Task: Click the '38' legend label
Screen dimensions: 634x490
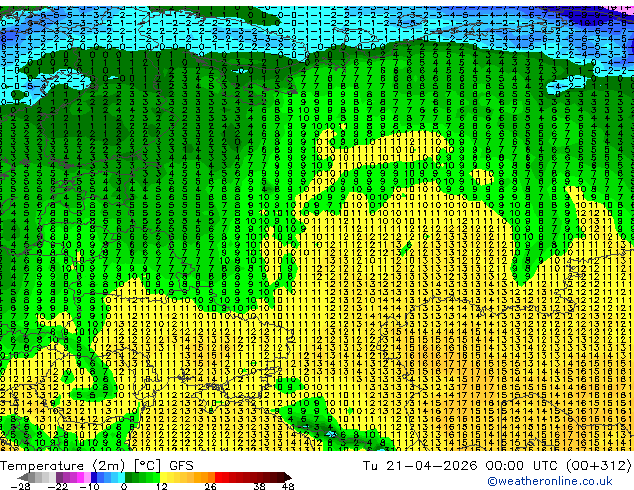Action: [259, 486]
